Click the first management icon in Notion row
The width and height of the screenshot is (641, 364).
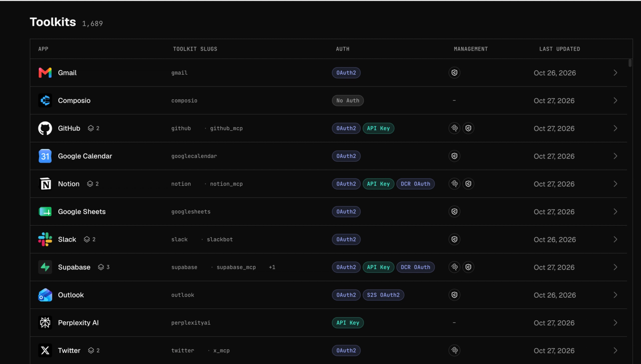coord(454,184)
